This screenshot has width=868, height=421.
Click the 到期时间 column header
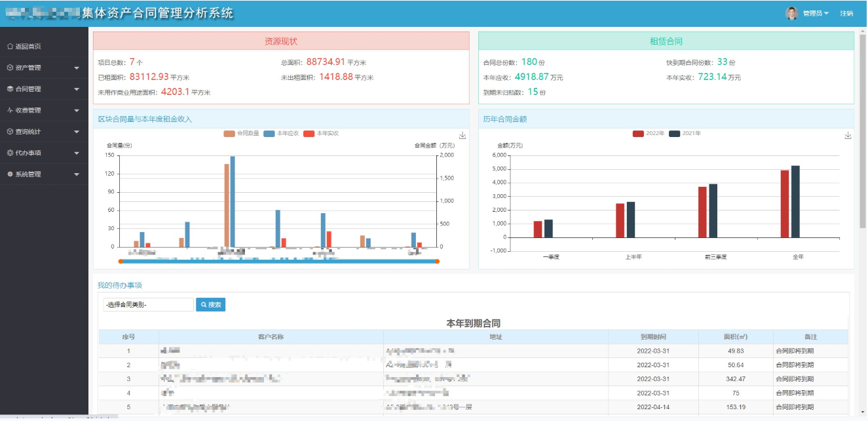[x=662, y=337]
